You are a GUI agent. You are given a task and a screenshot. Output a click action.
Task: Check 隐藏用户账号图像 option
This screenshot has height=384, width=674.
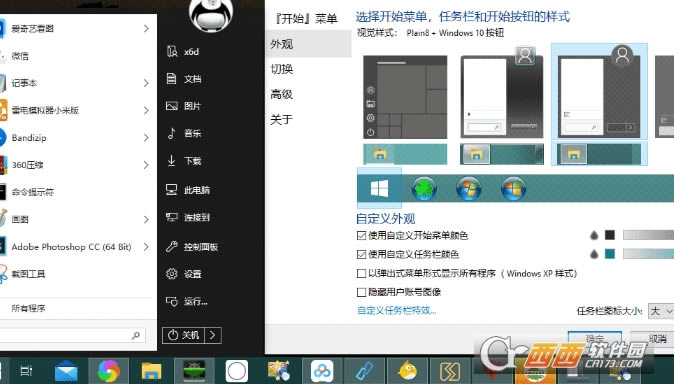(362, 292)
